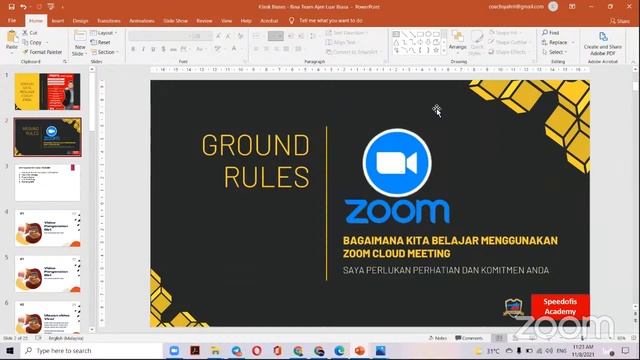The height and width of the screenshot is (360, 640).
Task: Open the Select dropdown in Editing
Action: (x=554, y=52)
